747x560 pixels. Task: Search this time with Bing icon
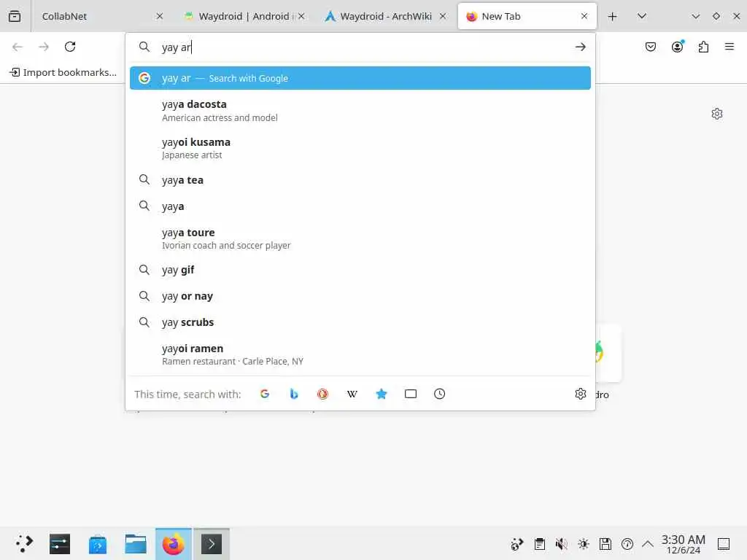[x=293, y=394]
